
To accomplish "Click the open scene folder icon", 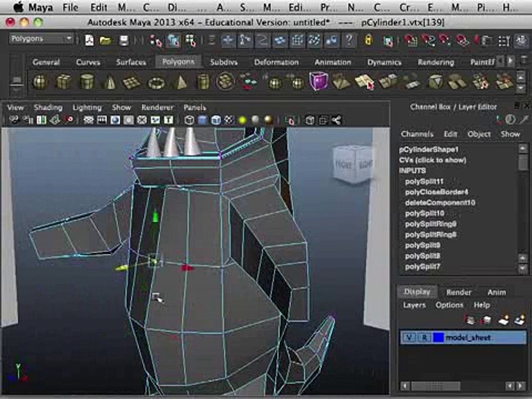I will 106,40.
